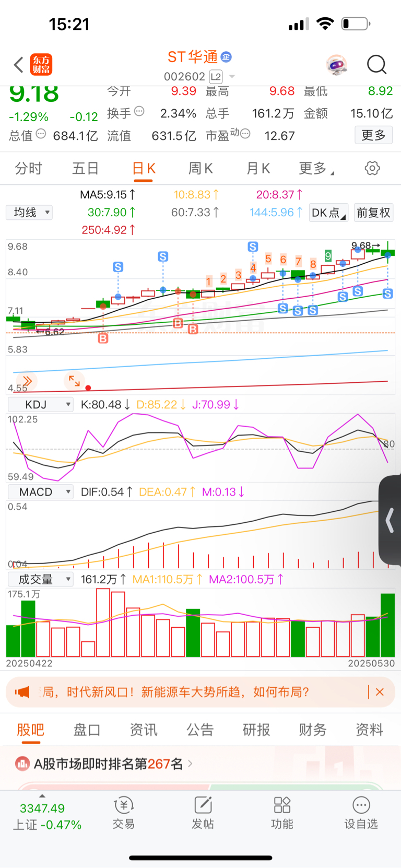Switch to the 公告 tab

point(200,730)
